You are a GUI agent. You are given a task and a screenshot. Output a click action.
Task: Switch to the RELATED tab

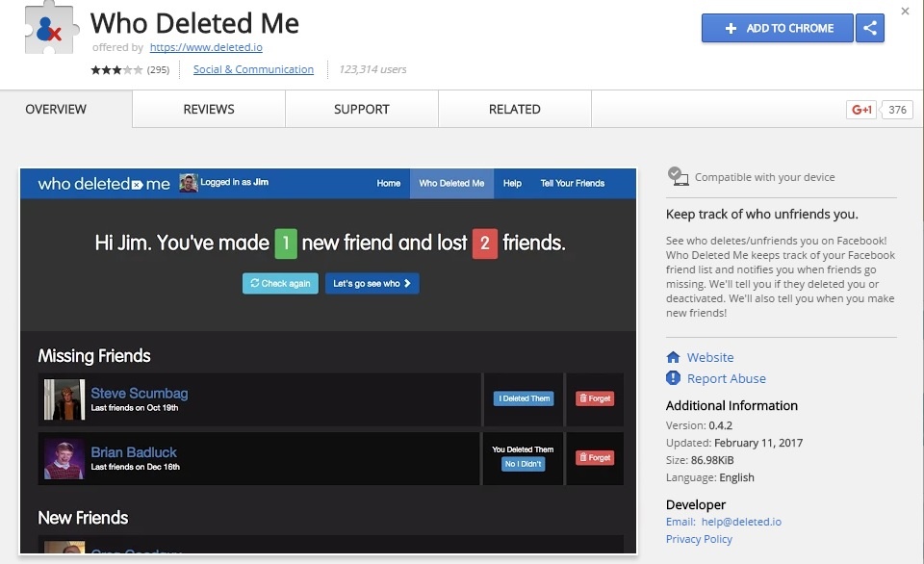[x=514, y=109]
